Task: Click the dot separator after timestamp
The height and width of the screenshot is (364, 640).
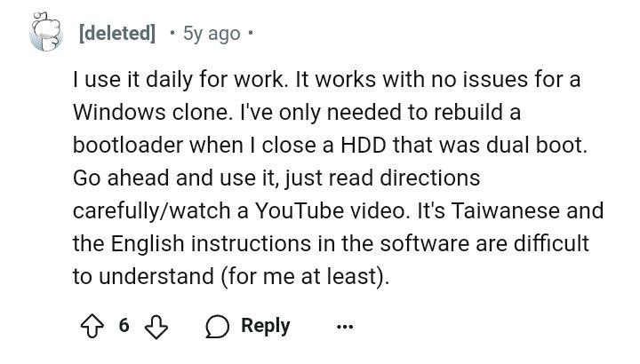Action: [x=250, y=32]
